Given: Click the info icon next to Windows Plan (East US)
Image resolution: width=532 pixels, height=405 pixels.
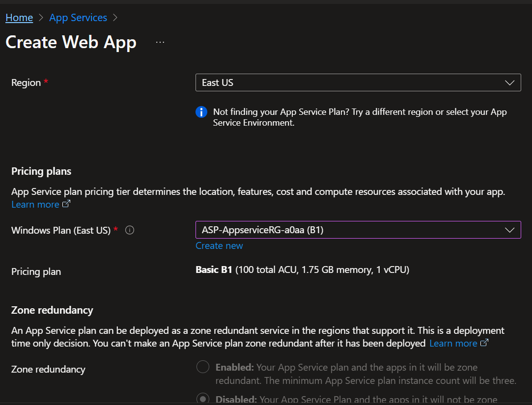Looking at the screenshot, I should (130, 230).
